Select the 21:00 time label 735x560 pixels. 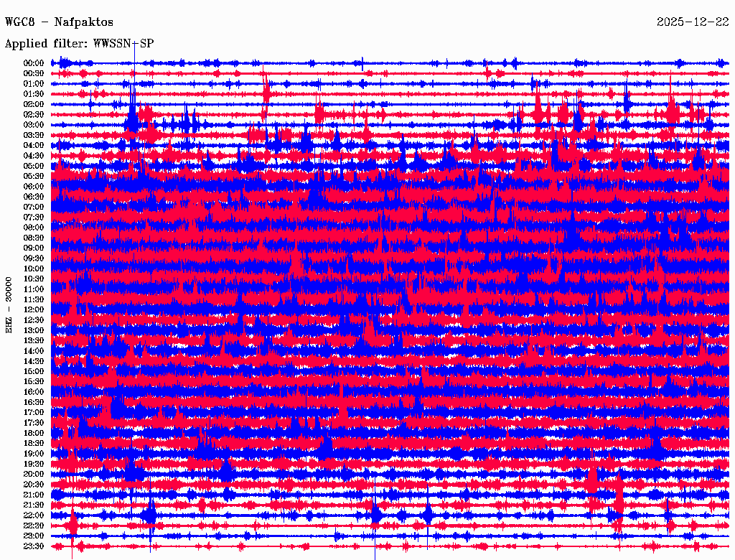(x=34, y=495)
